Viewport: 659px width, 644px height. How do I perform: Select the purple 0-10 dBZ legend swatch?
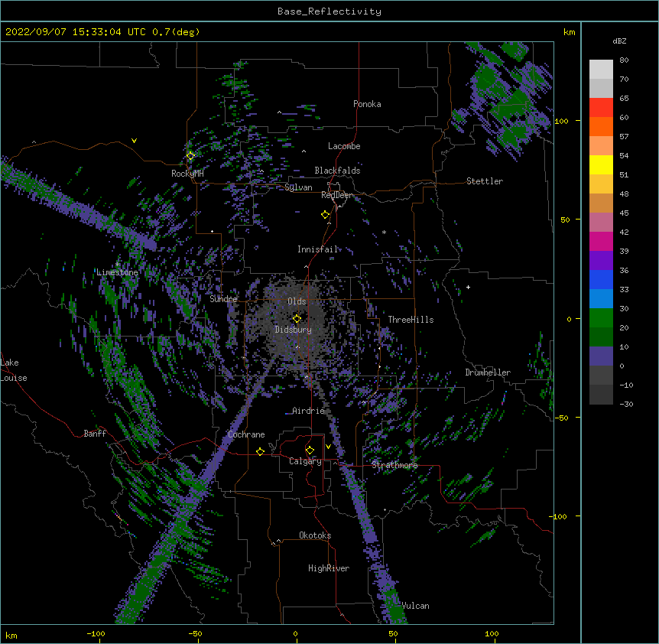click(x=601, y=356)
